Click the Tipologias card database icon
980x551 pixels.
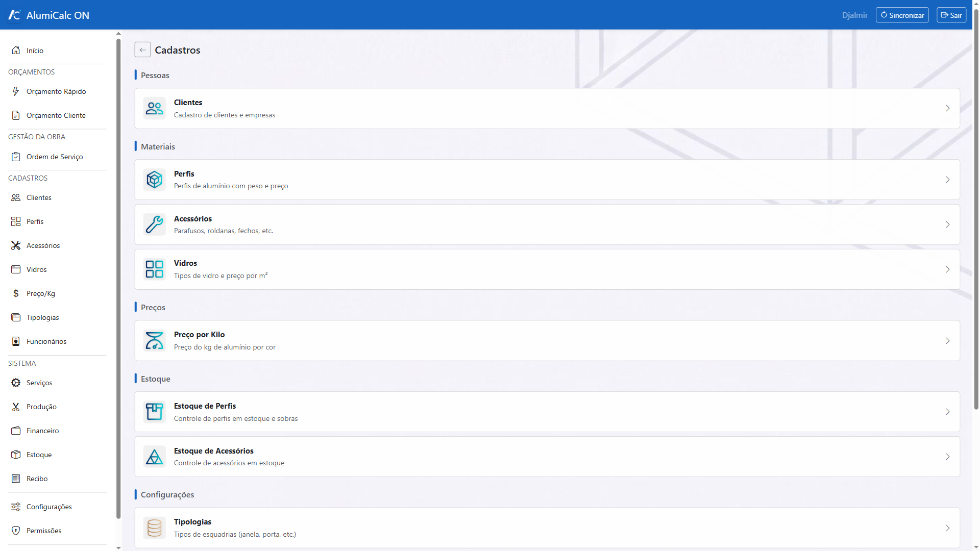(x=154, y=528)
